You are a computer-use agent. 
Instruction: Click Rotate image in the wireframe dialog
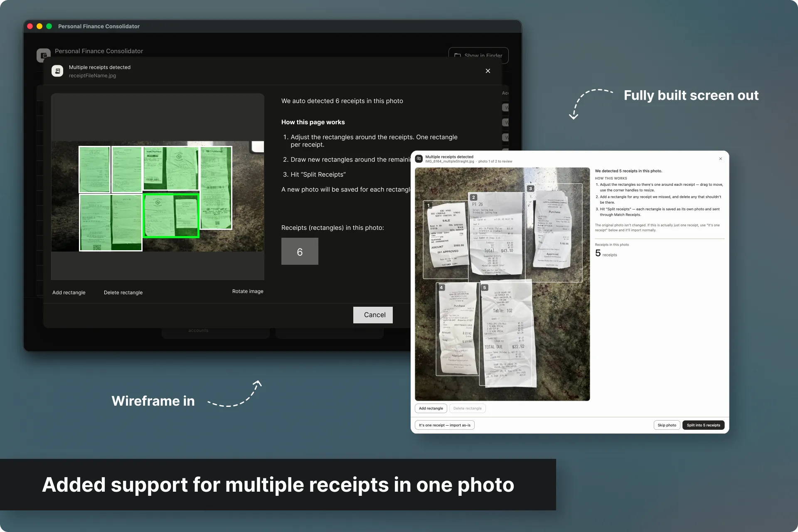(248, 291)
